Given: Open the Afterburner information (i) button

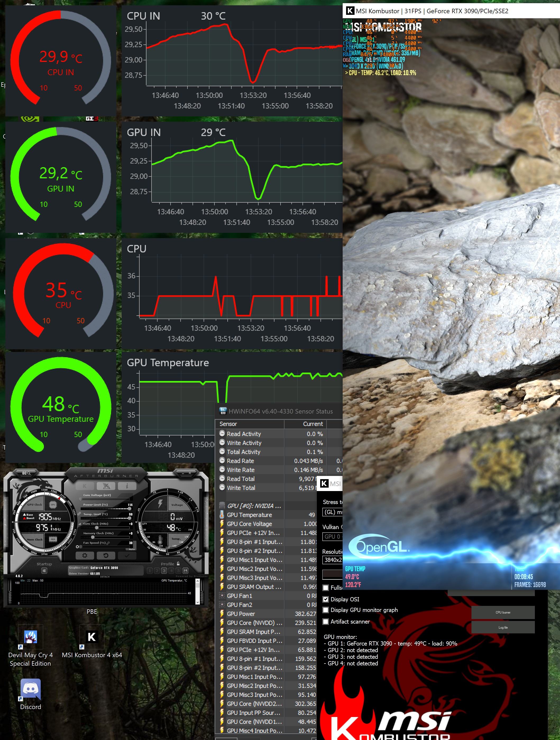Looking at the screenshot, I should click(127, 486).
